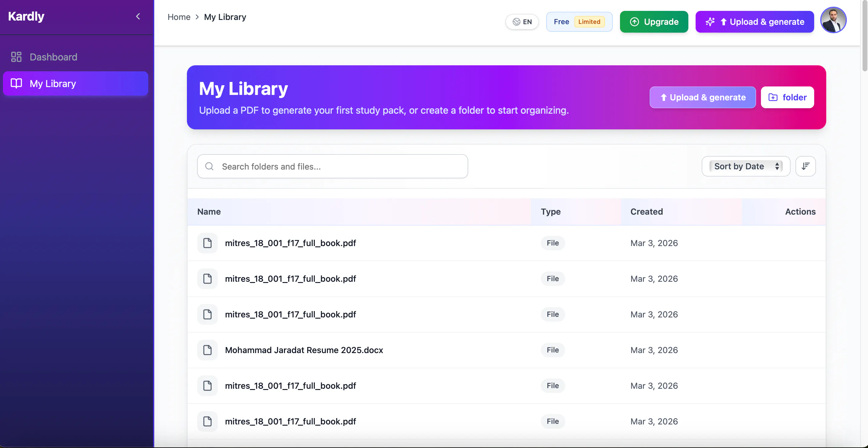The image size is (868, 448).
Task: Focus the Search folders and files field
Action: click(x=333, y=166)
